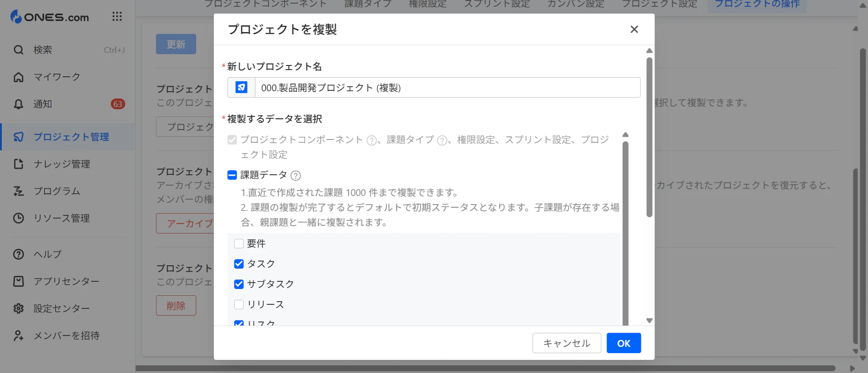The height and width of the screenshot is (373, 868).
Task: Click the リリース label text
Action: tap(265, 305)
